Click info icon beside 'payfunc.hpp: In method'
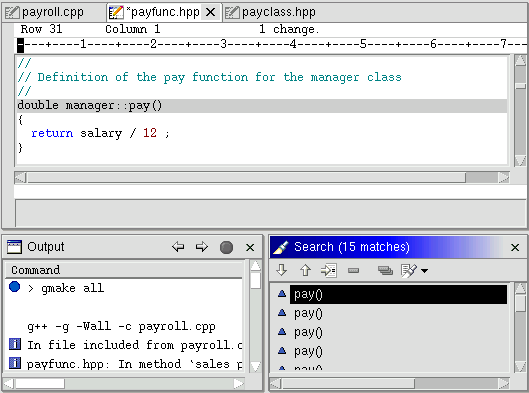This screenshot has width=529, height=393. click(15, 363)
